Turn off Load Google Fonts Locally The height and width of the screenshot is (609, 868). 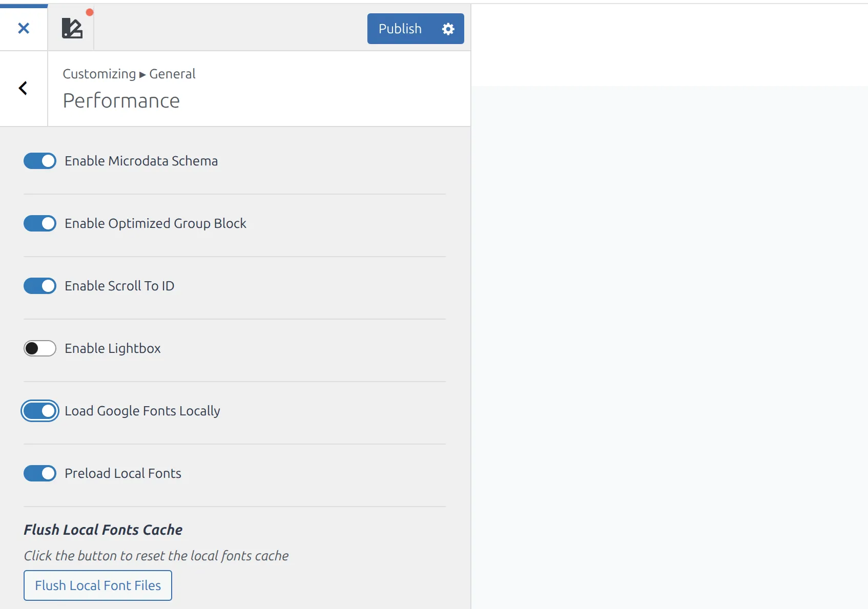pos(39,411)
